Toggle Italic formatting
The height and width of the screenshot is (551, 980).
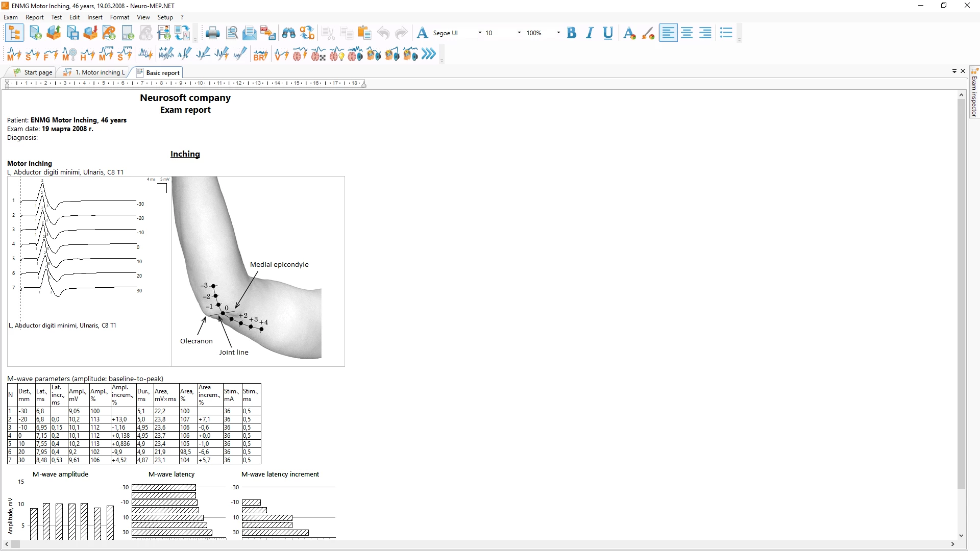590,33
